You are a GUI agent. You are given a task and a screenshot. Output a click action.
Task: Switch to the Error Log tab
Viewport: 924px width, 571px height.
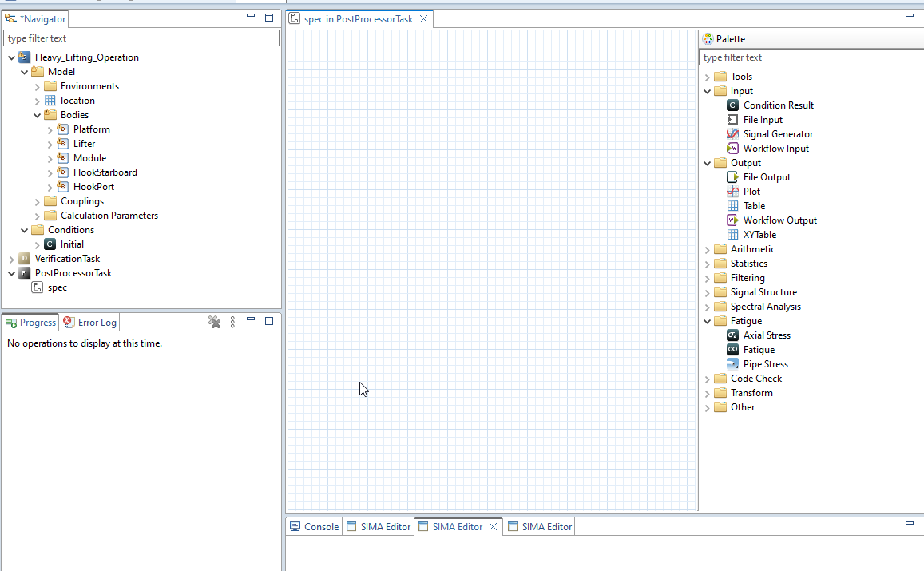tap(90, 323)
